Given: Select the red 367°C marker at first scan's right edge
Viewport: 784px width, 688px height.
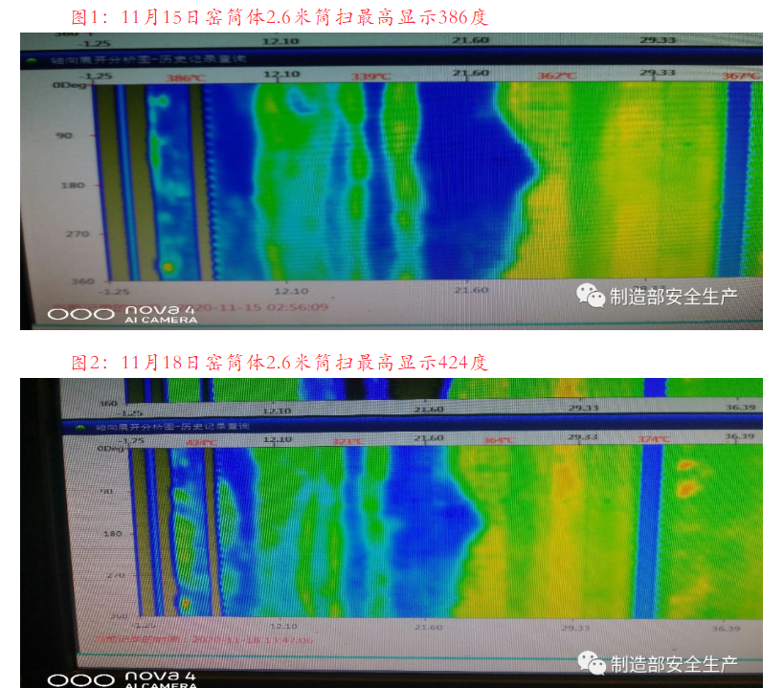Looking at the screenshot, I should point(741,76).
